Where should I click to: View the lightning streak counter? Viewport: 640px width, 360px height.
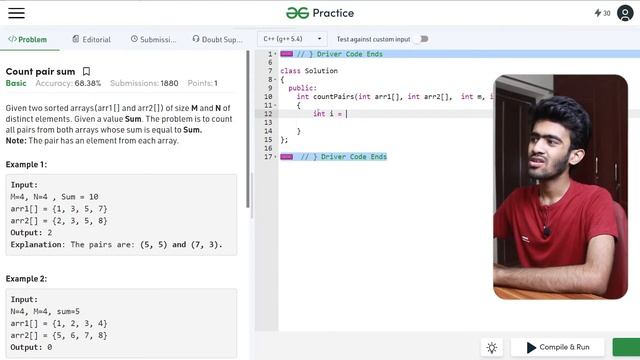pyautogui.click(x=602, y=13)
